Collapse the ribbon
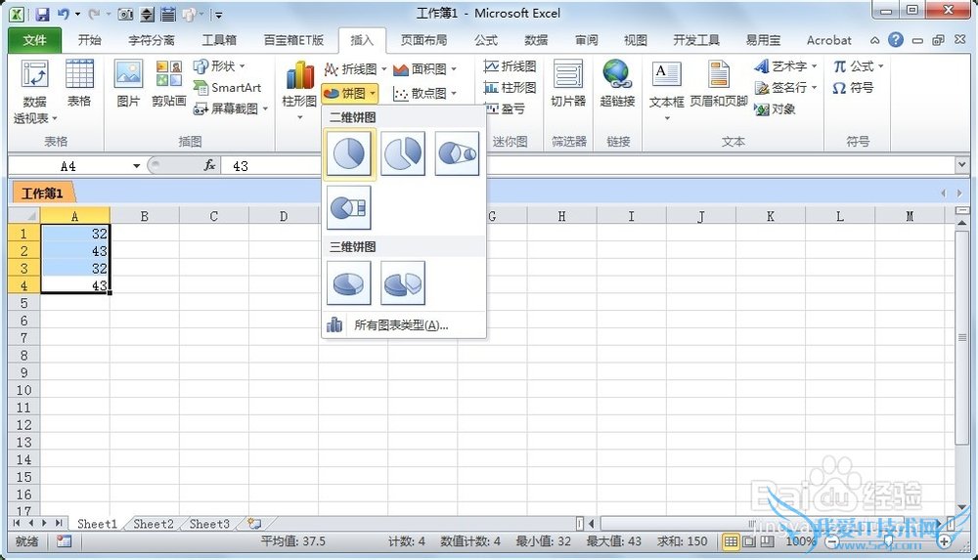 pyautogui.click(x=875, y=40)
